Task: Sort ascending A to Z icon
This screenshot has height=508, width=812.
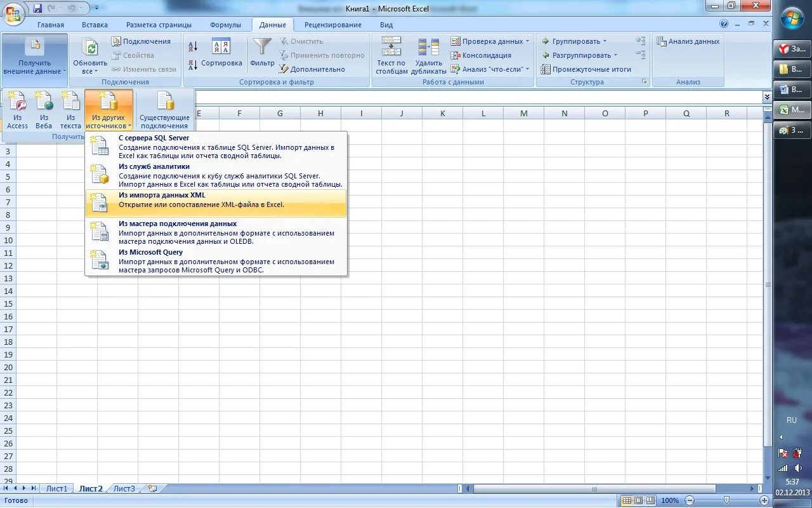Action: tap(193, 46)
